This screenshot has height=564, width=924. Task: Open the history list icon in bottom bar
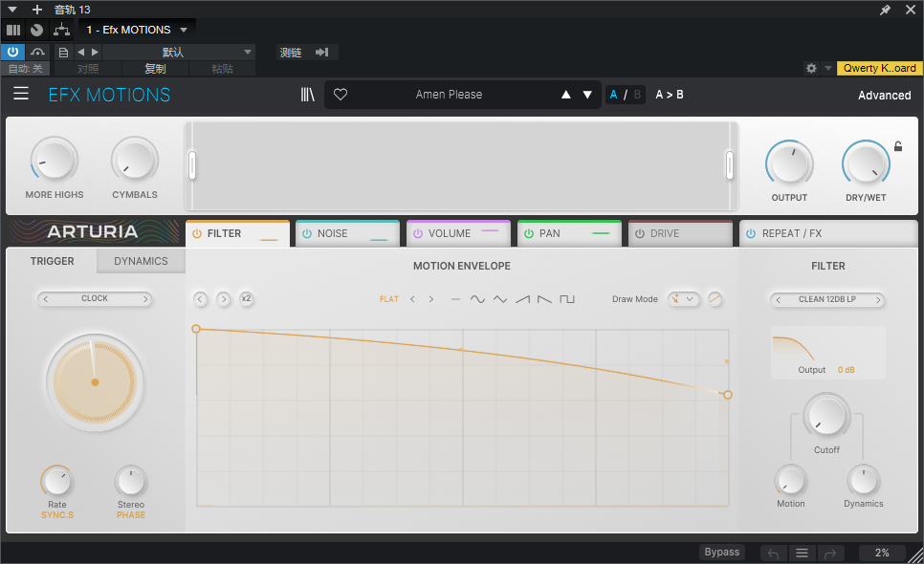pyautogui.click(x=802, y=553)
